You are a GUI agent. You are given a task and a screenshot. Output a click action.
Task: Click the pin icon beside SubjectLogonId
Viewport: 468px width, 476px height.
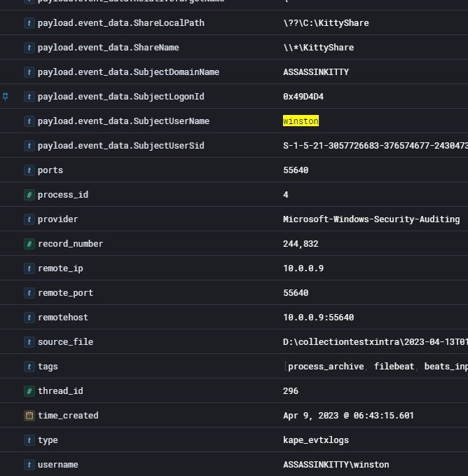[6, 96]
